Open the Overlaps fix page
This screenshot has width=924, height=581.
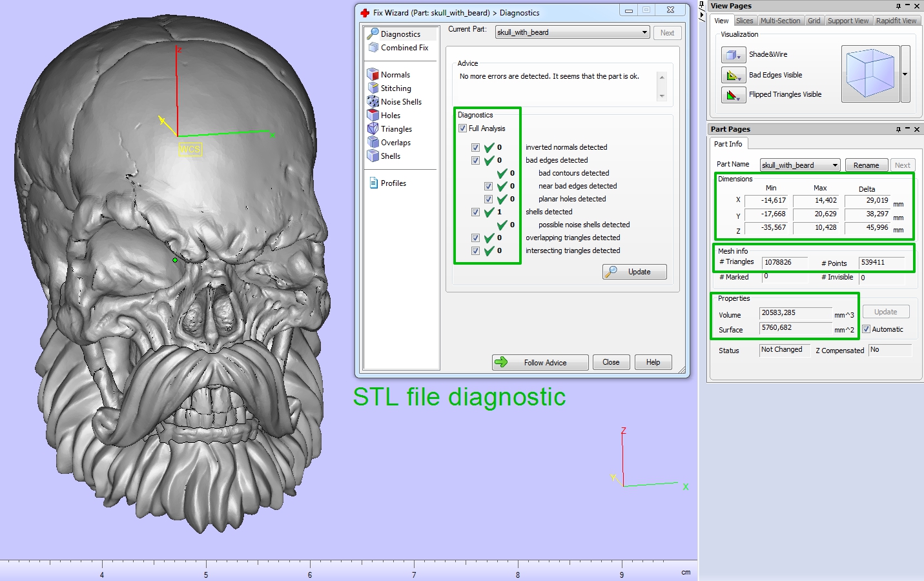click(395, 143)
